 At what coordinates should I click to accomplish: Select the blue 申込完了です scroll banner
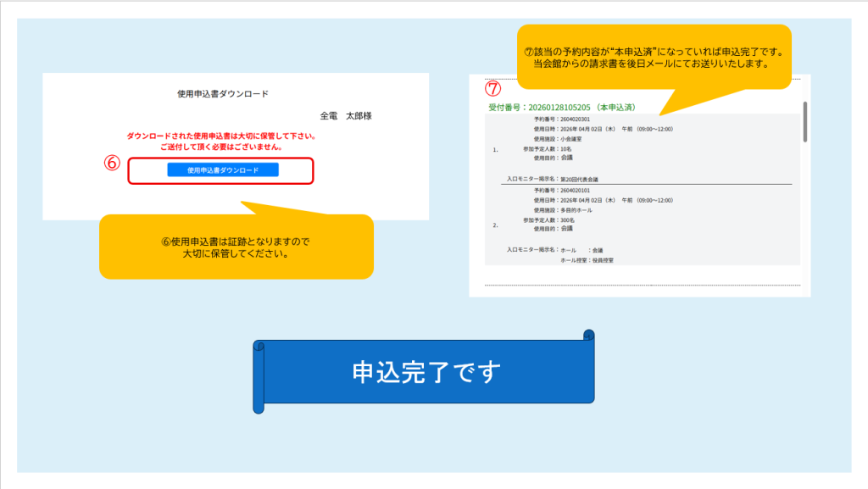[426, 372]
